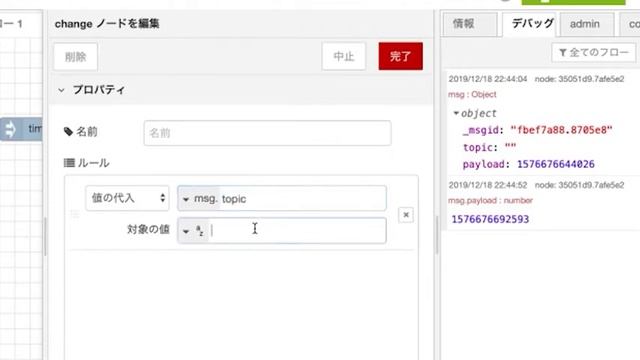Image resolution: width=640 pixels, height=360 pixels.
Task: Select the timestamp inject node on canvas
Action: click(21, 129)
